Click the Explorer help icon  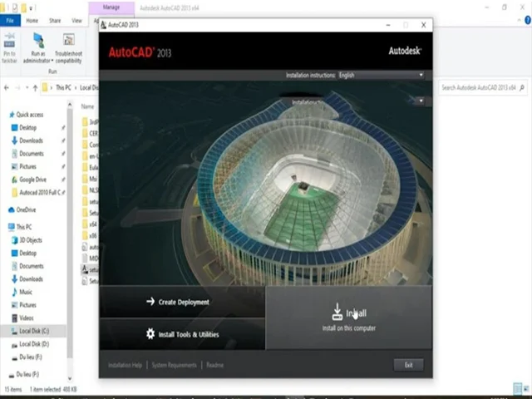[528, 20]
